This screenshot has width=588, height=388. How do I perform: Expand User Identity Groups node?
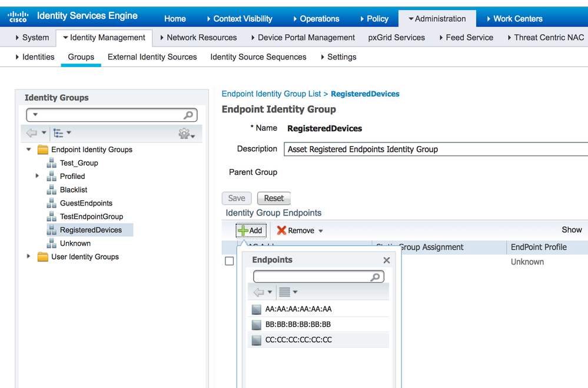[28, 256]
